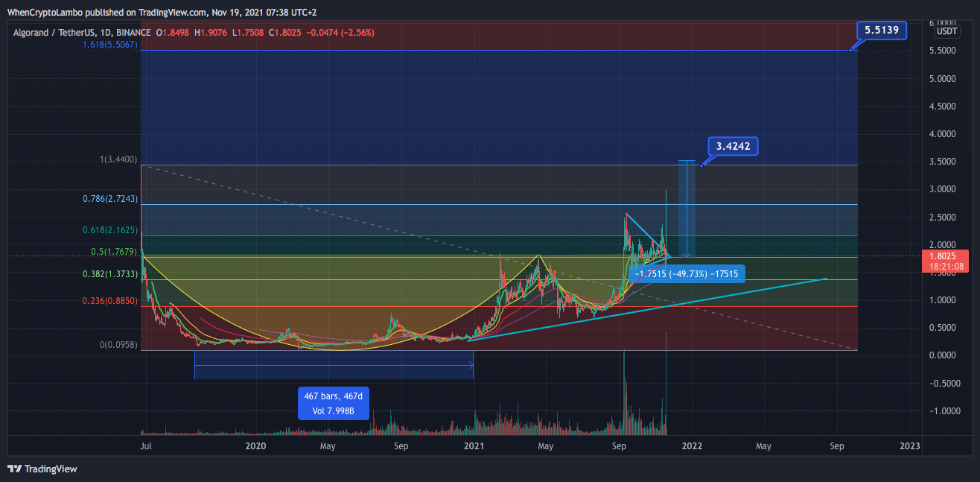Viewport: 980px width, 482px height.
Task: Click the 0.236(0.8850) Fibonacci level label
Action: click(110, 302)
